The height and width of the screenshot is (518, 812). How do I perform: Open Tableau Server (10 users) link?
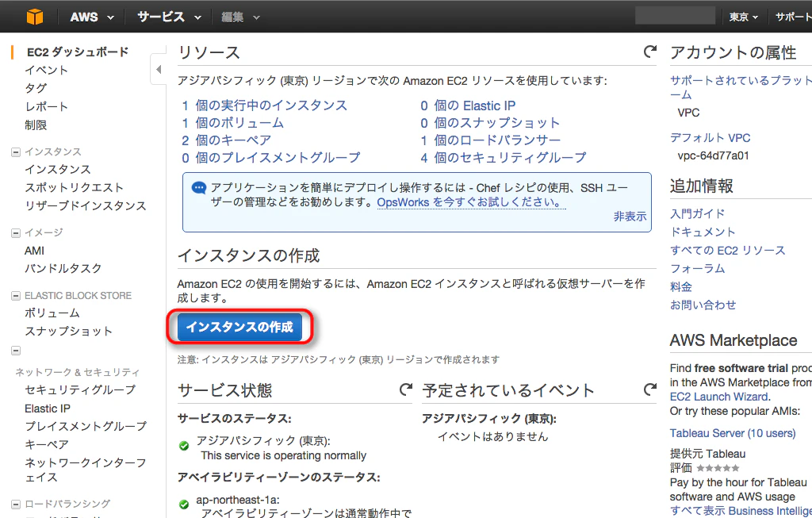point(732,433)
